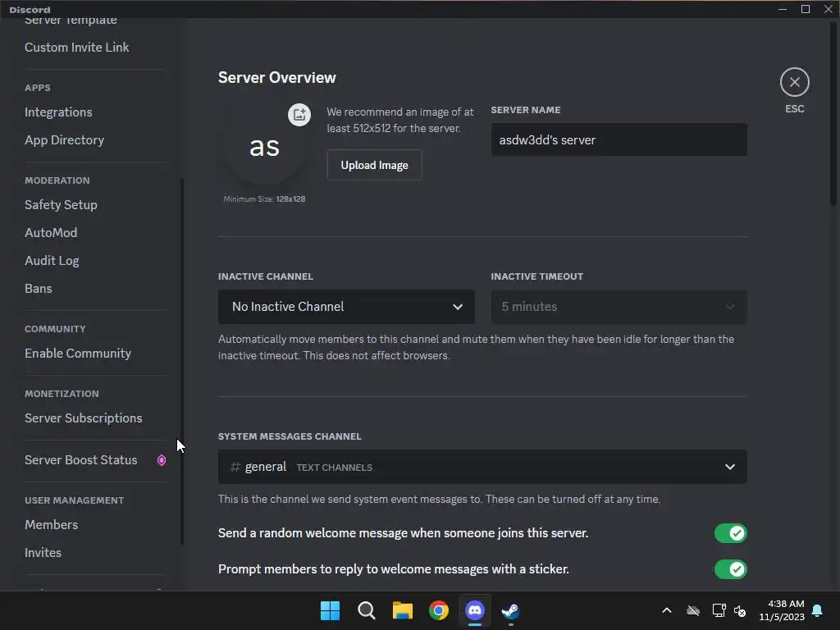View the Audit Log
This screenshot has width=840, height=630.
coord(52,260)
